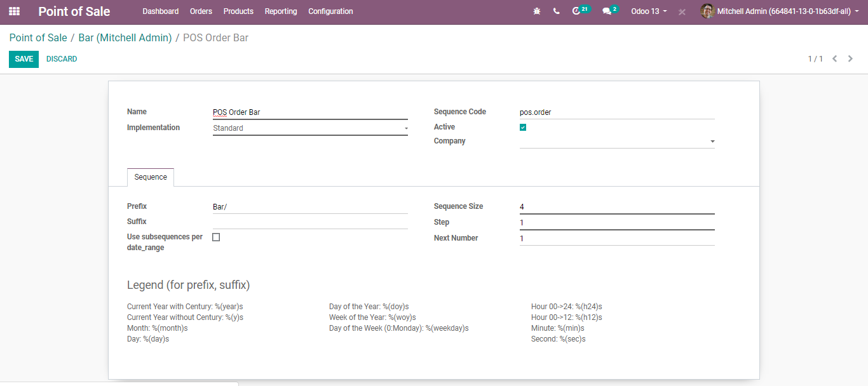
Task: Open conversations chat icon with 2 badge
Action: pos(611,11)
